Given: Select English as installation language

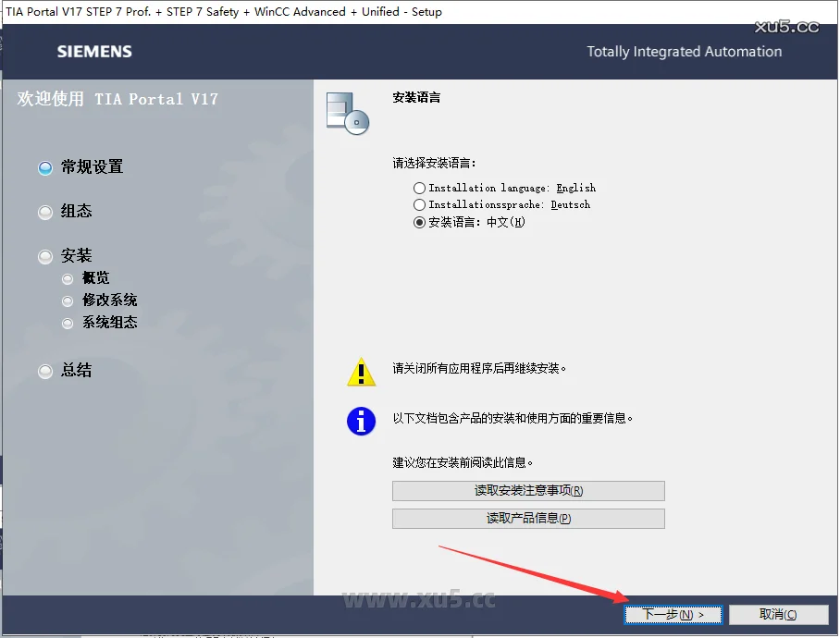Looking at the screenshot, I should pyautogui.click(x=419, y=187).
